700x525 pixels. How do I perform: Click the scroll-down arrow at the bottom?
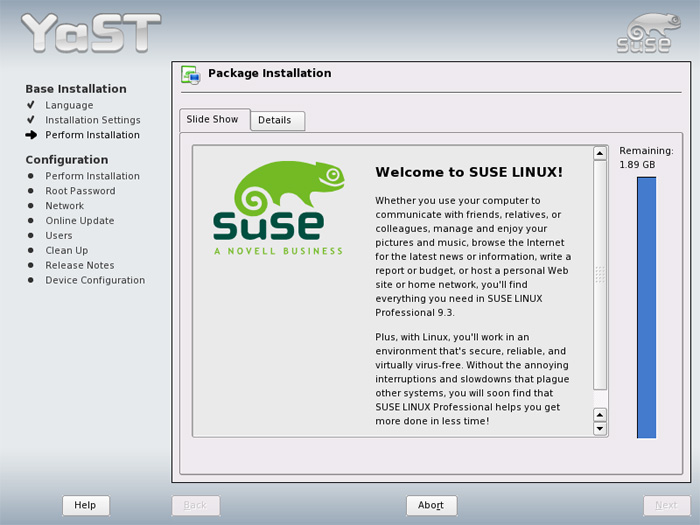[600, 429]
